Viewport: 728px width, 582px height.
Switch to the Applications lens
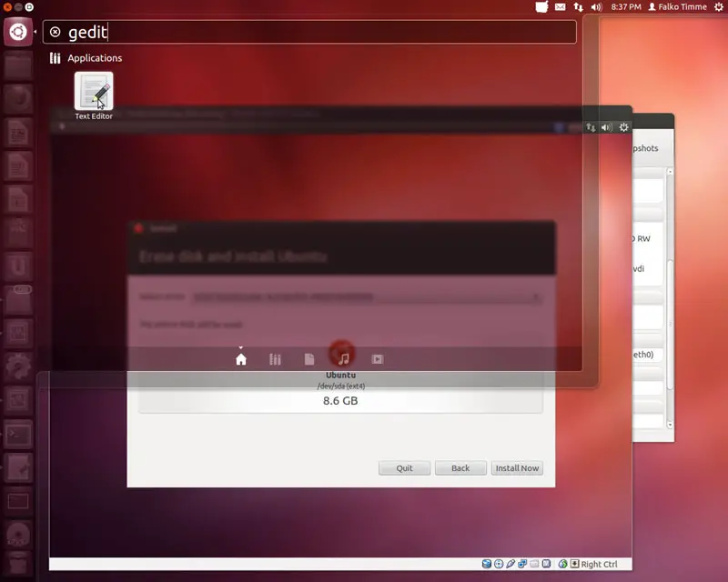(275, 359)
